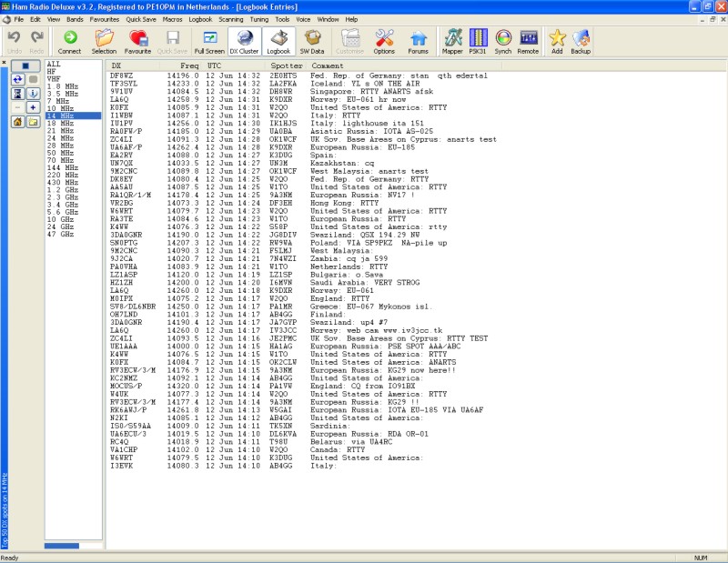
Task: Open the Forums toolbar icon
Action: 418,42
